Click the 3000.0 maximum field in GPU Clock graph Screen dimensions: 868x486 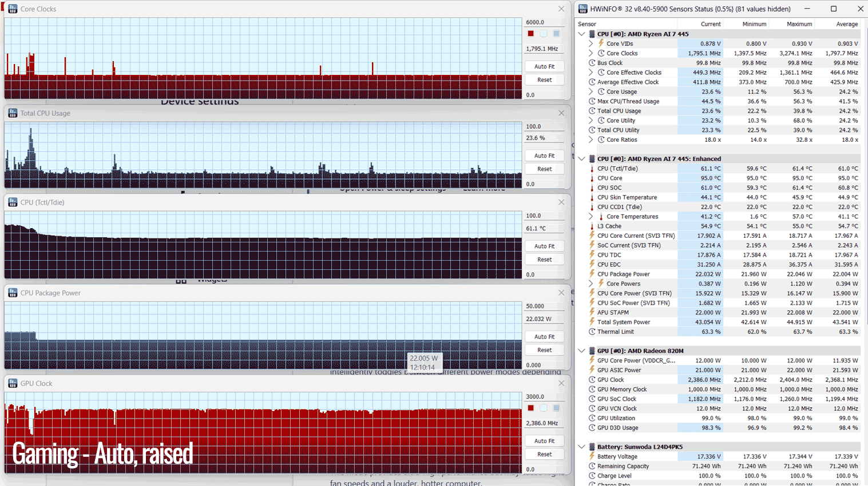(544, 397)
